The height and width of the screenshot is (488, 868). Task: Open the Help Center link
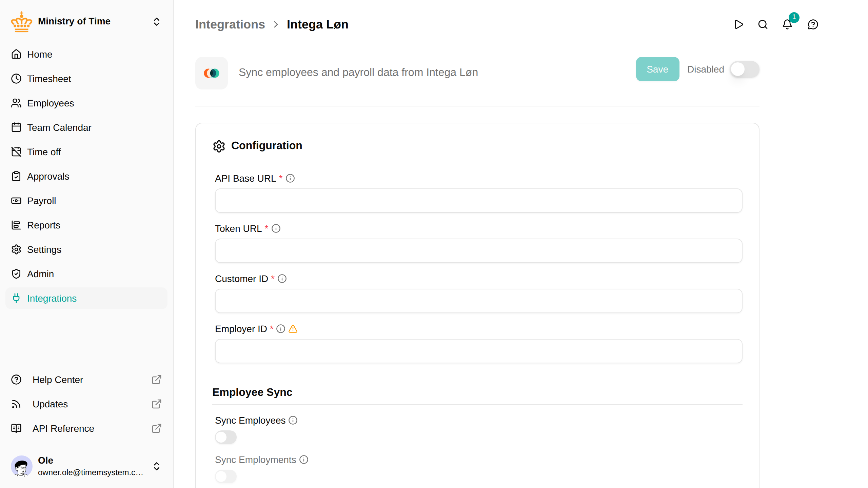coord(86,380)
